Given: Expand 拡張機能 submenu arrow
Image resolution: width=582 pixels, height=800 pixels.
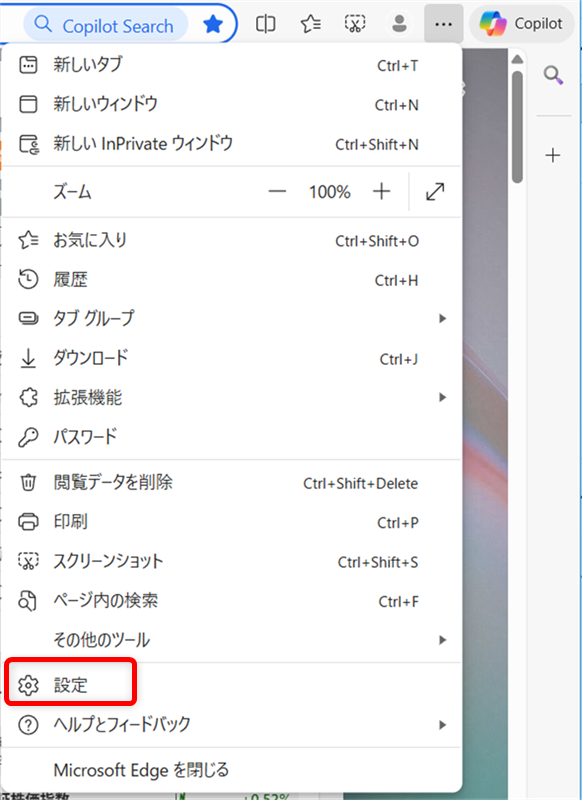Looking at the screenshot, I should pyautogui.click(x=442, y=397).
